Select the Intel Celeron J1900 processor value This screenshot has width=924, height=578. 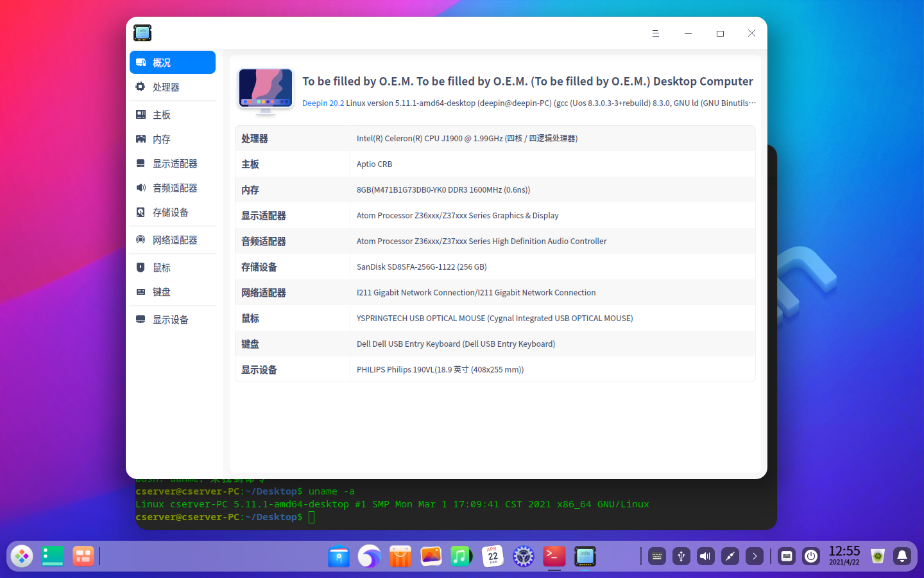[467, 138]
